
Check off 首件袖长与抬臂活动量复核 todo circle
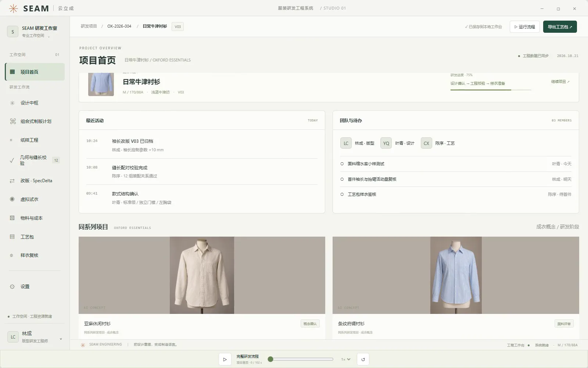point(342,179)
